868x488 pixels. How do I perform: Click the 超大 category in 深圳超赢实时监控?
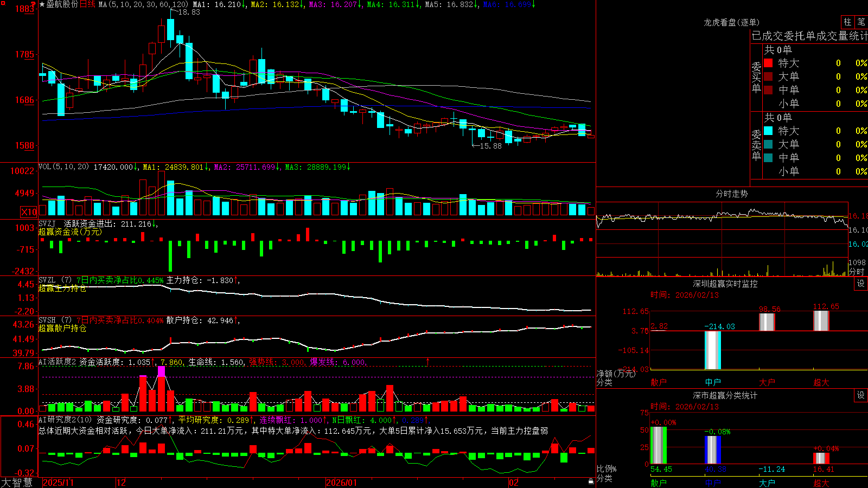point(821,382)
